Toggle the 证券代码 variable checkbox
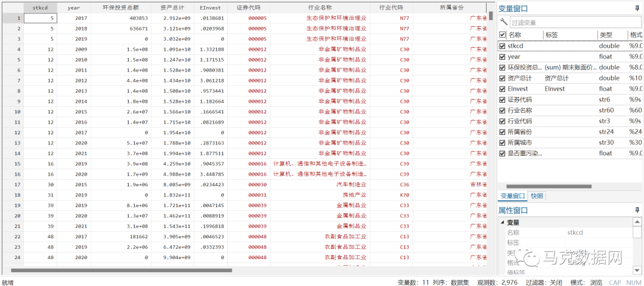The width and height of the screenshot is (644, 286). coord(502,100)
